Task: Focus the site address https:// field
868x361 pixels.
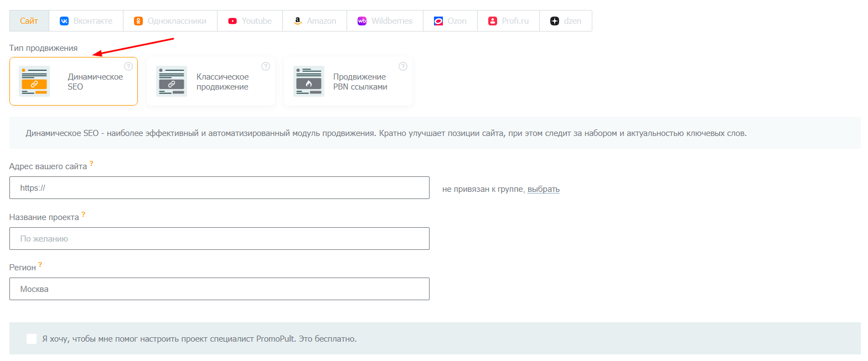Action: point(219,188)
